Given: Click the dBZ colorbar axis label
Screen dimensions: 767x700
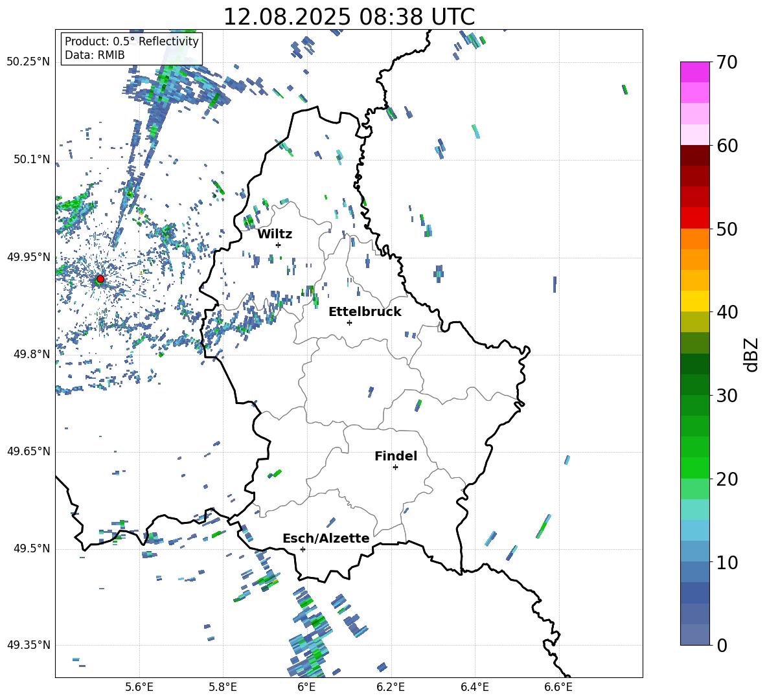Looking at the screenshot, I should pyautogui.click(x=751, y=354).
